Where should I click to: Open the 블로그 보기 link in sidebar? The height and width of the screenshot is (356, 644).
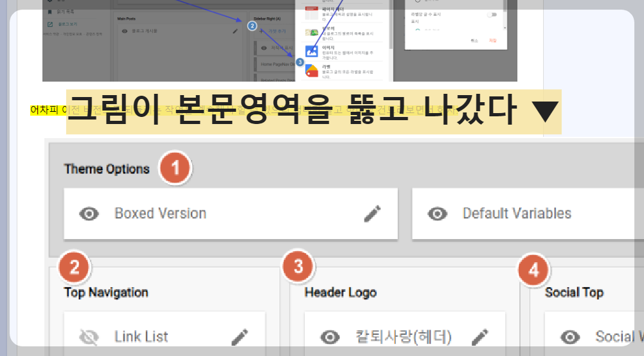click(63, 24)
